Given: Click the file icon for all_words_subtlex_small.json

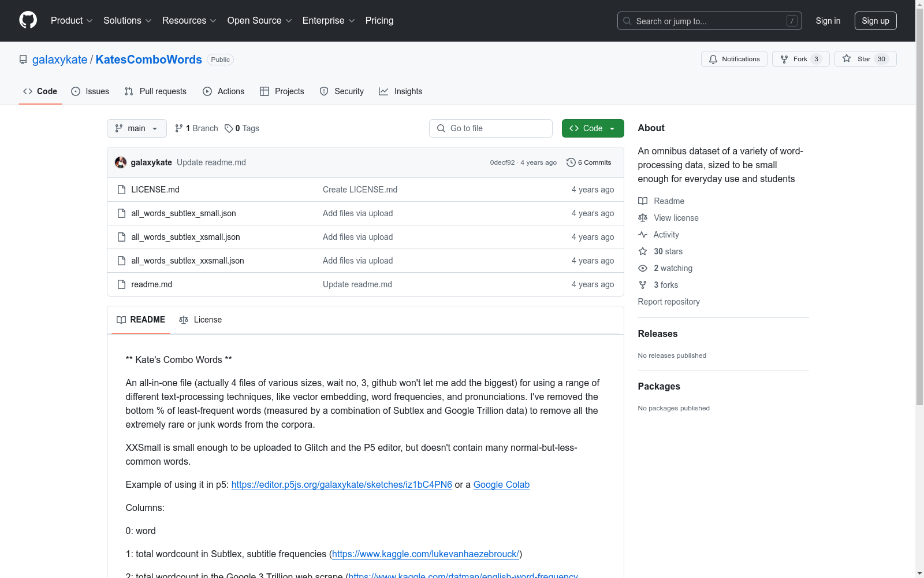Looking at the screenshot, I should [121, 213].
